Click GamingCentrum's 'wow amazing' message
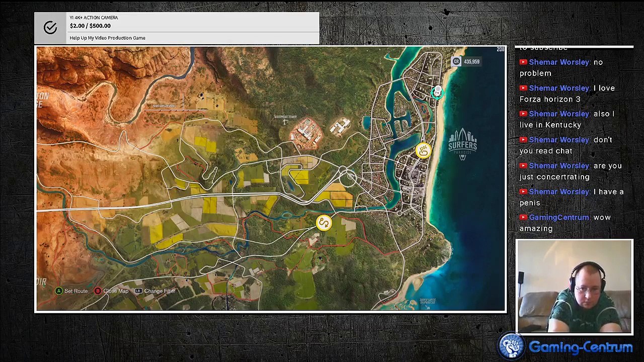Image resolution: width=644 pixels, height=362 pixels. (565, 223)
